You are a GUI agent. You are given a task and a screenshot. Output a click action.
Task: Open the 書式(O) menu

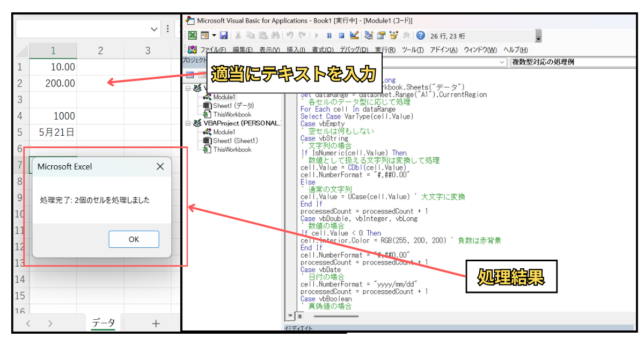click(x=323, y=50)
